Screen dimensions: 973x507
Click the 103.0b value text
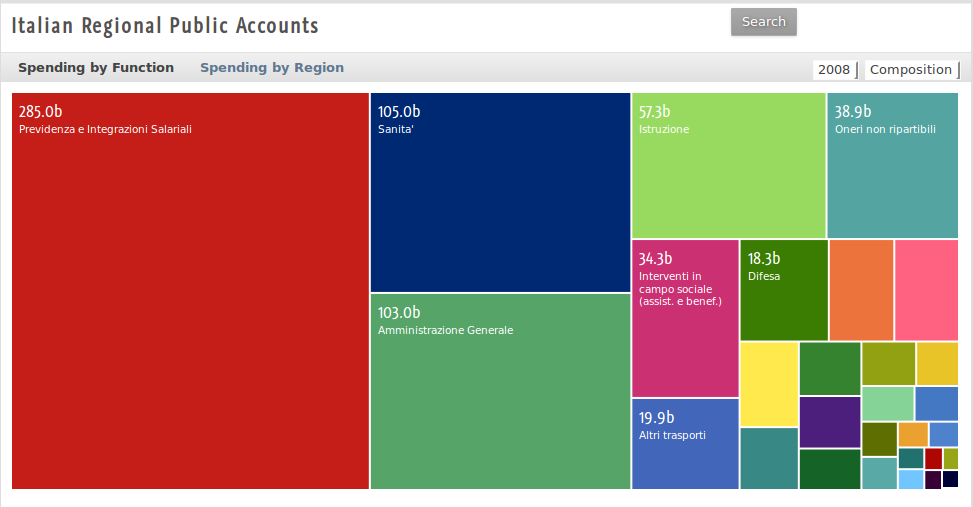(399, 313)
